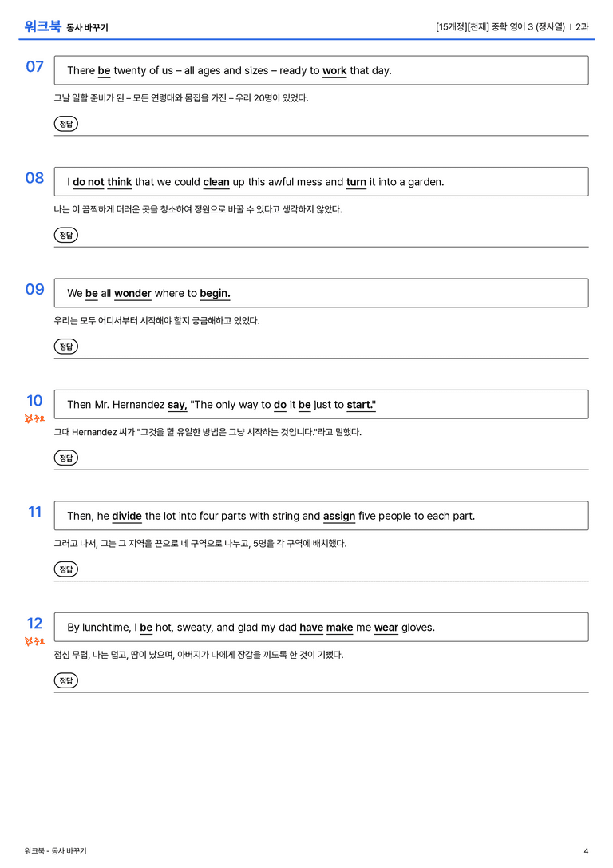Click question number 07
Viewport: 613px width, 868px height.
pyautogui.click(x=35, y=66)
